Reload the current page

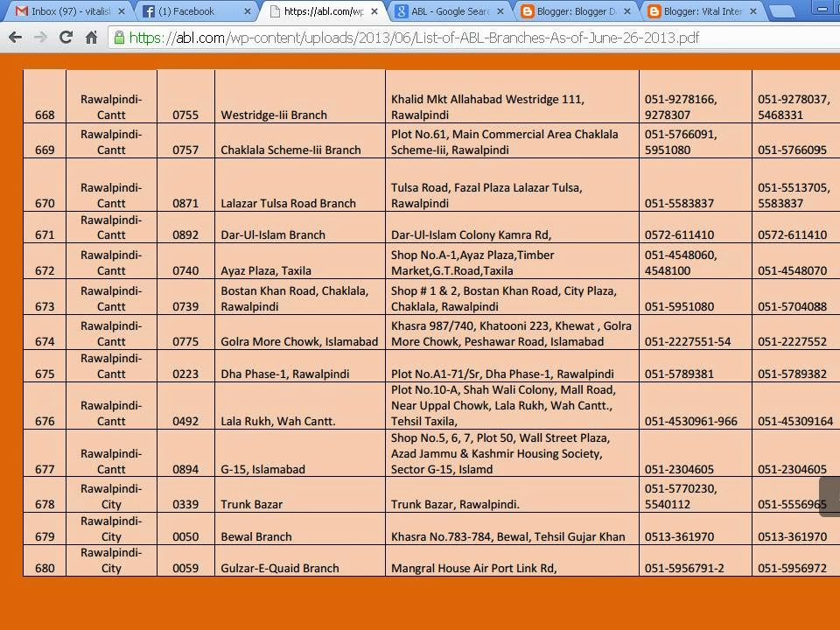66,37
